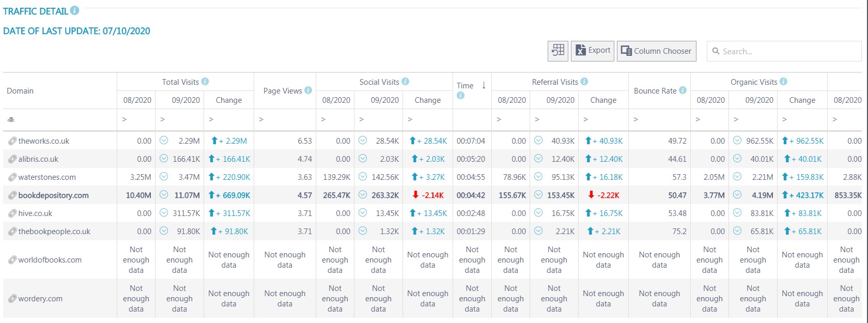The width and height of the screenshot is (868, 323).
Task: Open the wordery.com domain link
Action: coord(40,299)
